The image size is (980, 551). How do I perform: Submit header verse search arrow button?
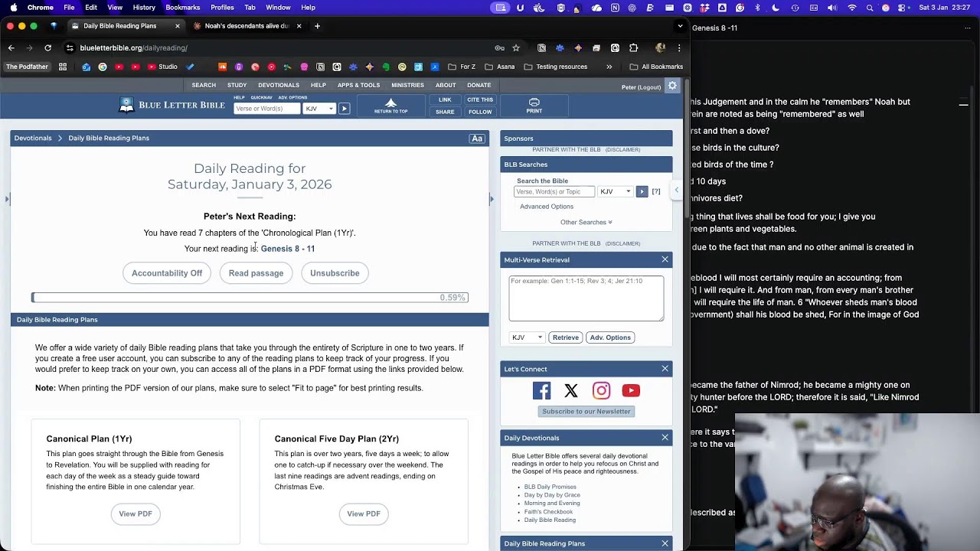tap(344, 109)
